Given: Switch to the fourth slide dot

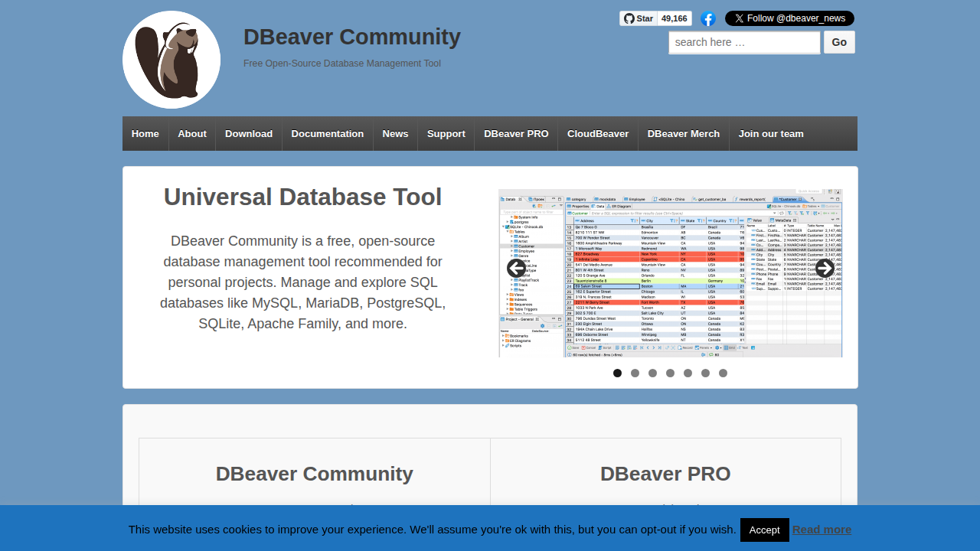Looking at the screenshot, I should pyautogui.click(x=670, y=373).
